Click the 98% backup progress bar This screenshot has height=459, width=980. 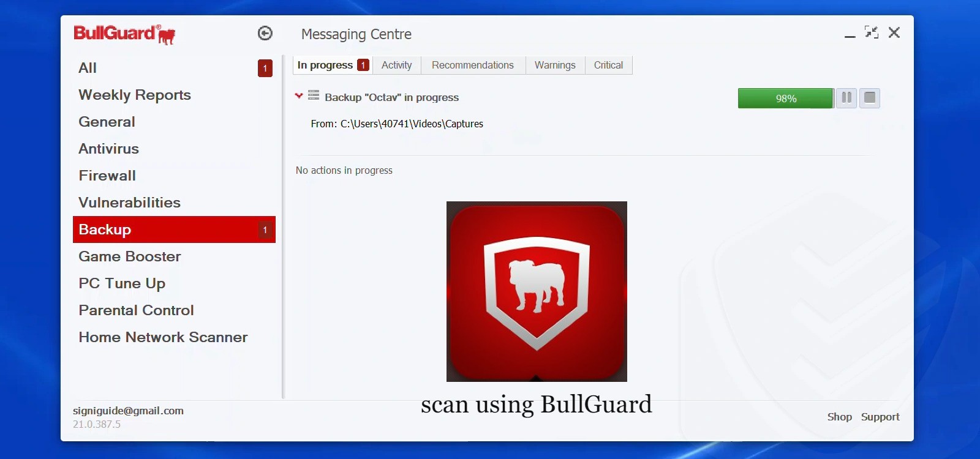tap(786, 98)
